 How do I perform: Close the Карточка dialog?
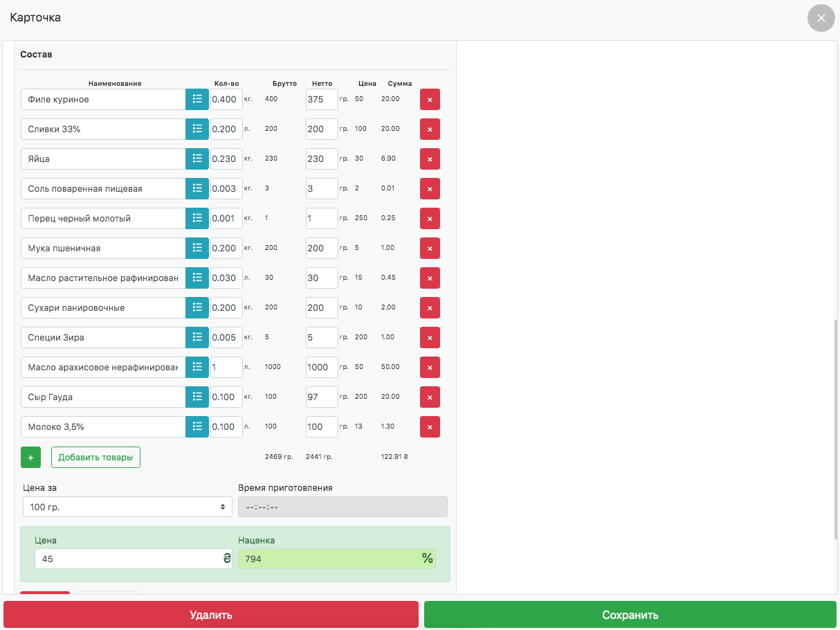[x=821, y=18]
